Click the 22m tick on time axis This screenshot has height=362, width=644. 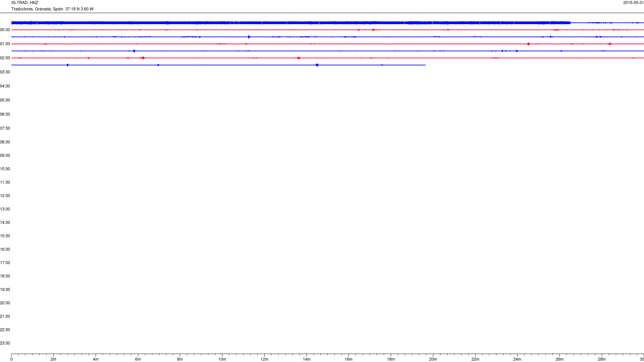click(475, 359)
